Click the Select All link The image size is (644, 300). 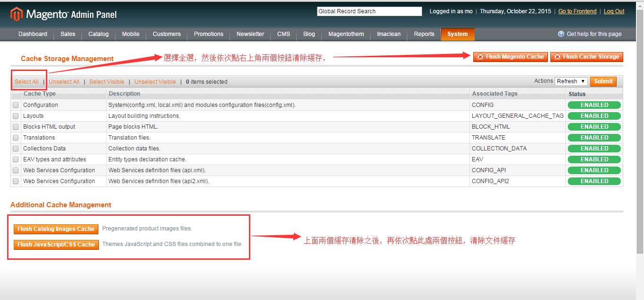tap(26, 82)
